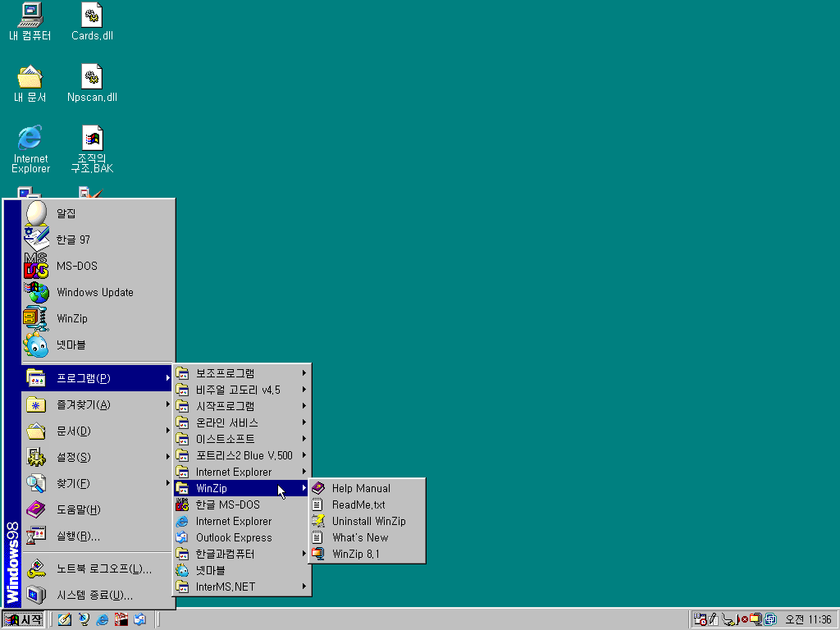The height and width of the screenshot is (630, 840).
Task: Open Internet Explorer desktop shortcut
Action: 30,149
